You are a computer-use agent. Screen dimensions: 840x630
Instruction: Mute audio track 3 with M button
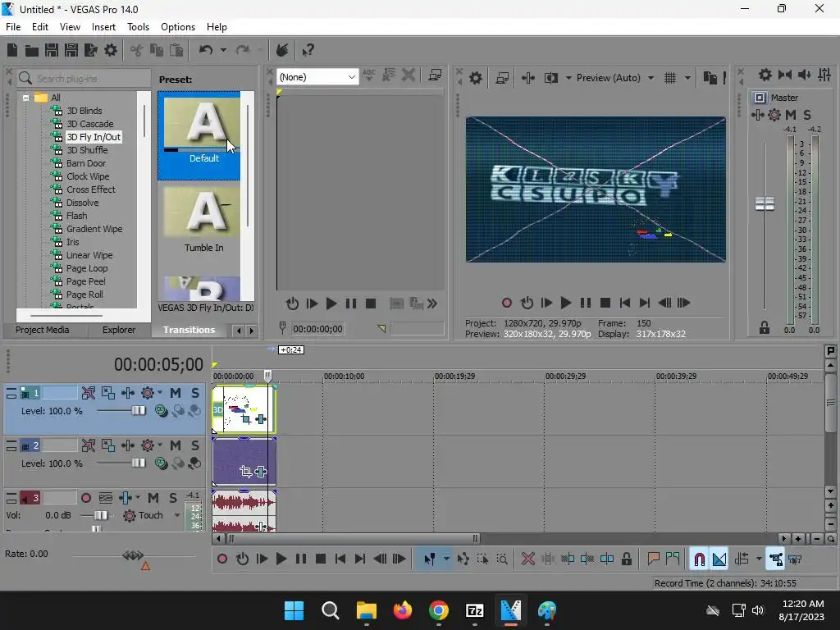(x=153, y=498)
